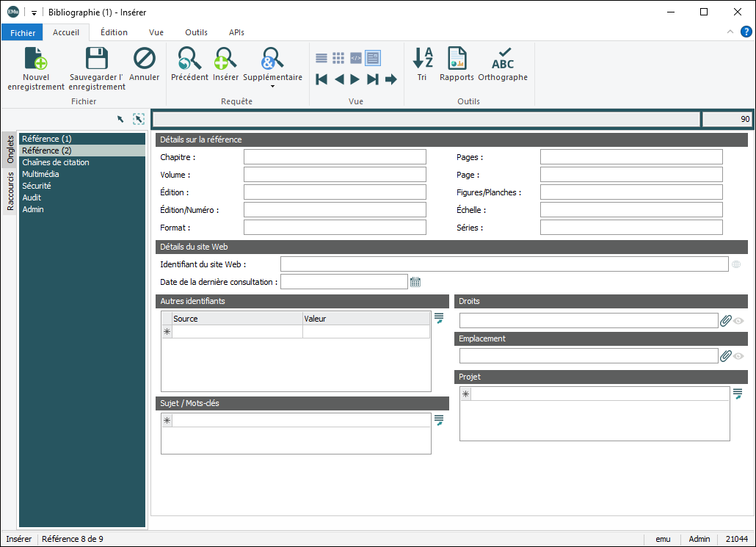
Task: Click into the Chapitre text field
Action: click(335, 157)
